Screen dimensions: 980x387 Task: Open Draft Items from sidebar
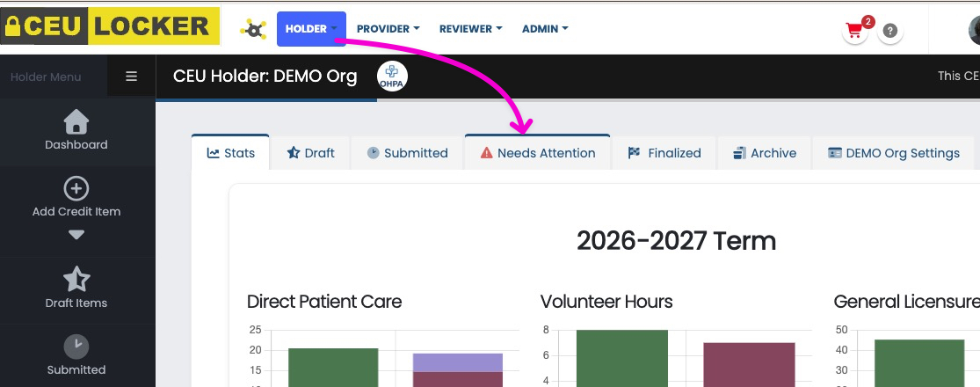pyautogui.click(x=76, y=288)
